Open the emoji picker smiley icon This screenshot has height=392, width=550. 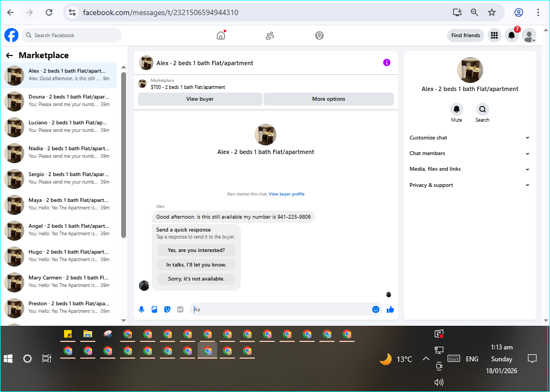(375, 309)
